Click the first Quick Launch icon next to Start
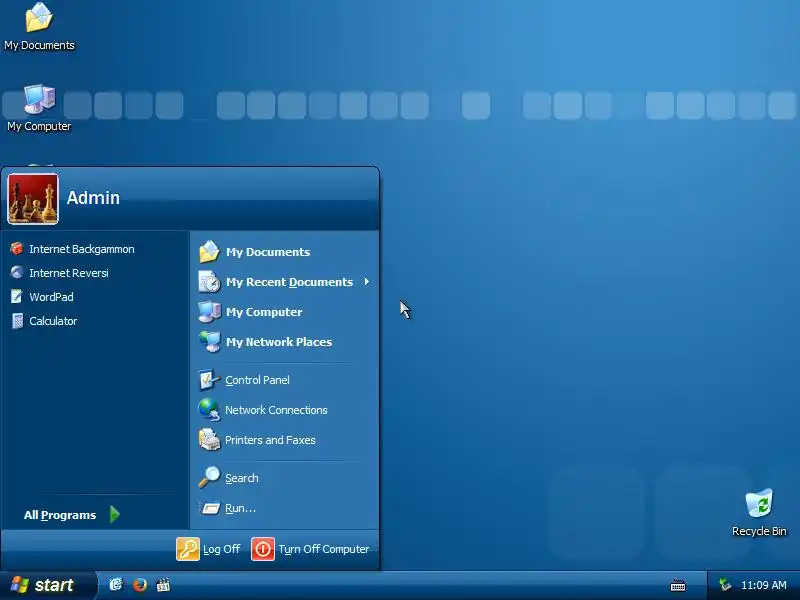The image size is (800, 600). [116, 585]
